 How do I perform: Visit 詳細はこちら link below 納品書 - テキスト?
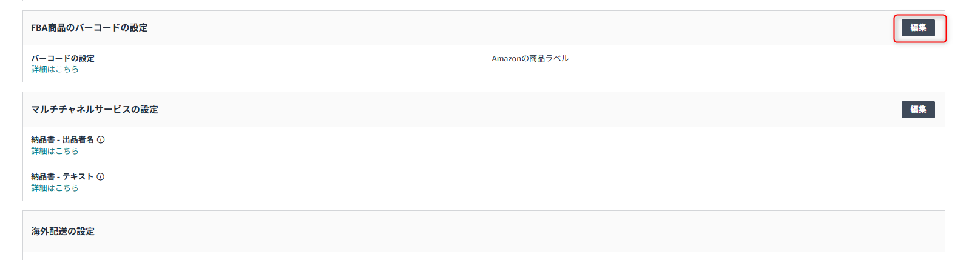click(x=55, y=188)
